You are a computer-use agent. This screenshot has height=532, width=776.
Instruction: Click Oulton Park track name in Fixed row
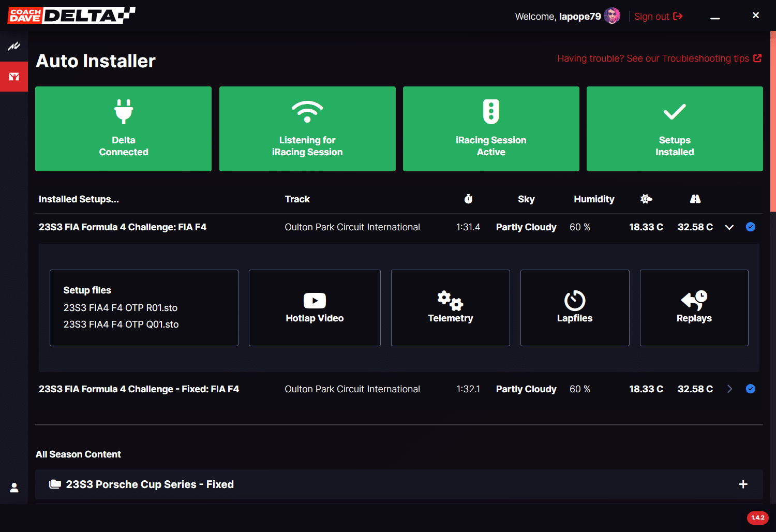352,389
